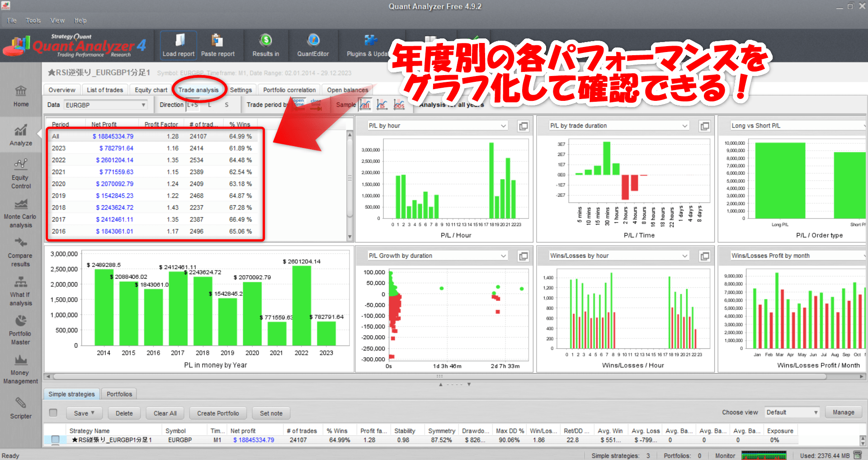Viewport: 868px width, 460px height.
Task: Open the Load report tool
Action: click(x=178, y=45)
